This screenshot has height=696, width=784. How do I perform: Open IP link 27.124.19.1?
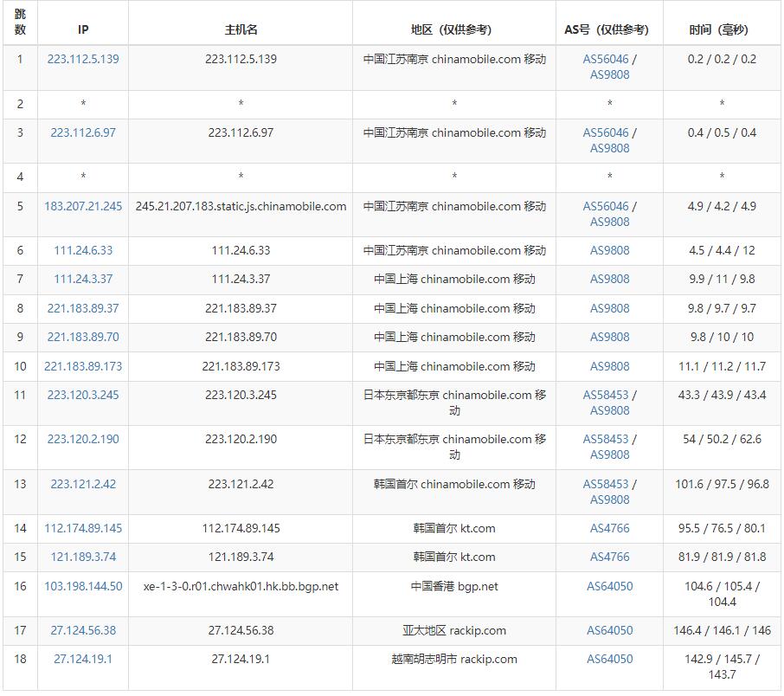point(83,659)
